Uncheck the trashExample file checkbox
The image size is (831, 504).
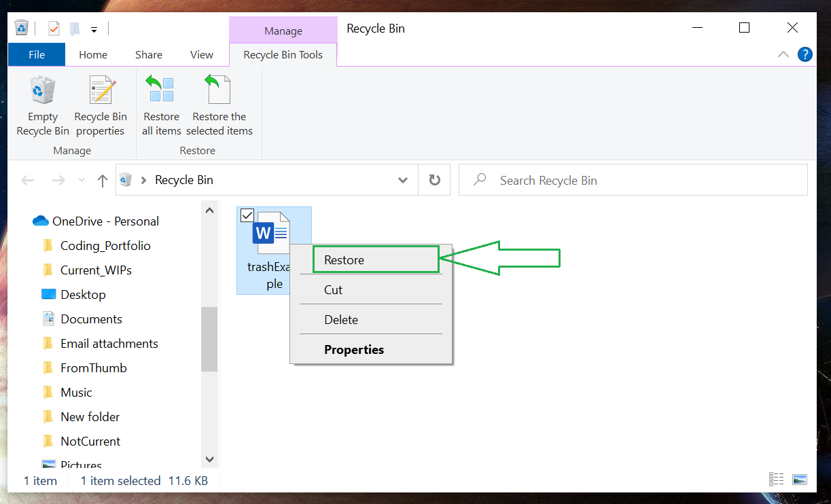pos(247,215)
